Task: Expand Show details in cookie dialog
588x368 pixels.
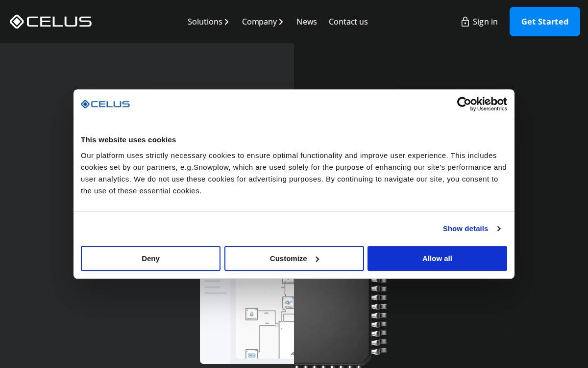Action: tap(471, 229)
